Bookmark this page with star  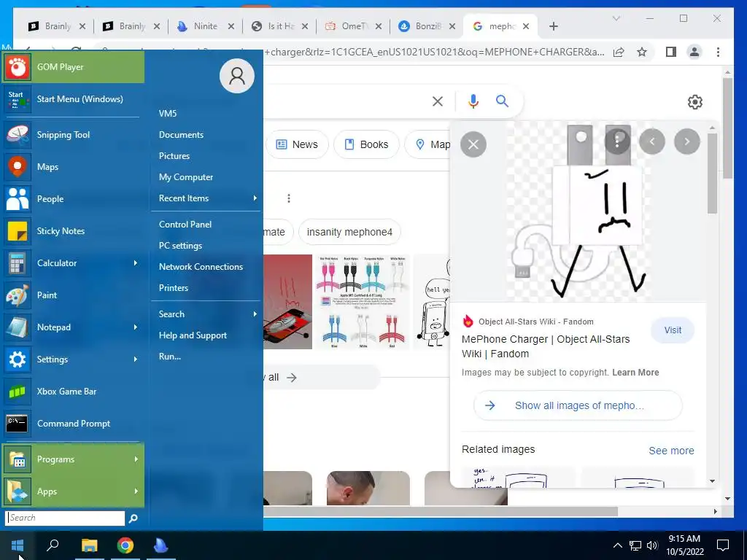pyautogui.click(x=642, y=52)
